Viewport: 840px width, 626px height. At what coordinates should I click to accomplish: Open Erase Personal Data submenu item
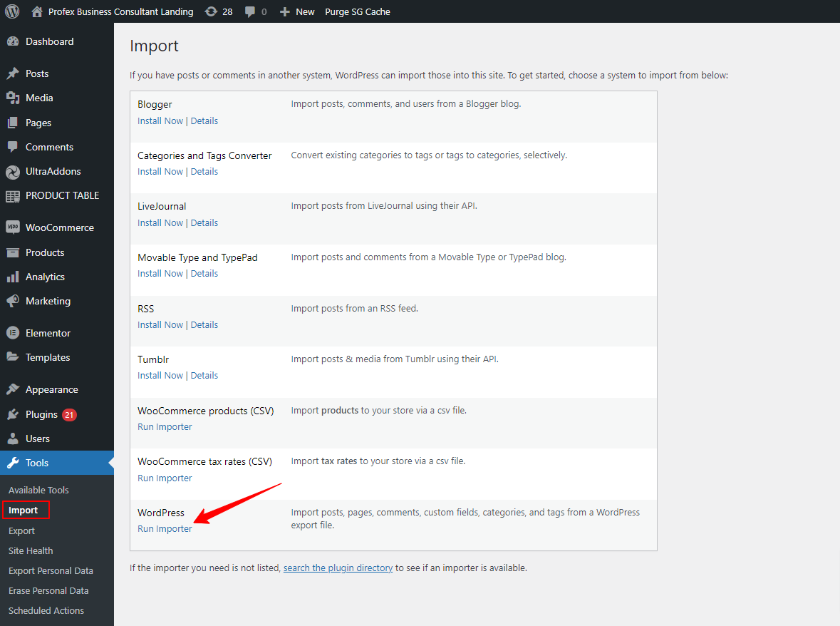[x=48, y=590]
